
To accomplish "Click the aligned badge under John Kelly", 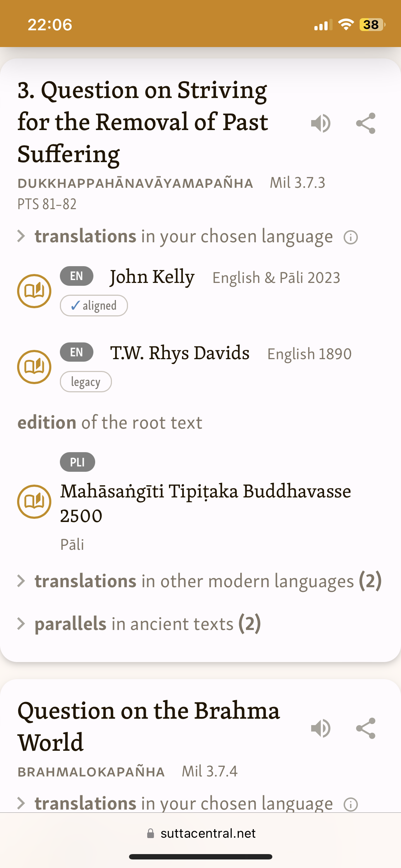I will (94, 306).
